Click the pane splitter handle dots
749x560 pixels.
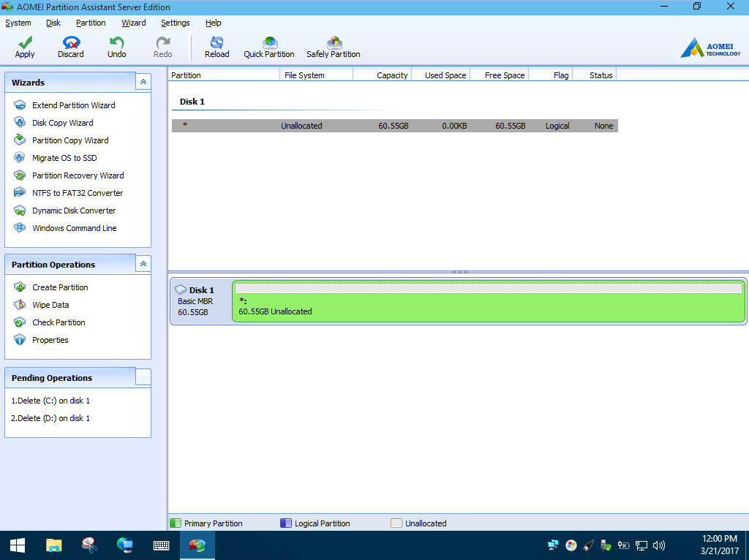coord(459,272)
